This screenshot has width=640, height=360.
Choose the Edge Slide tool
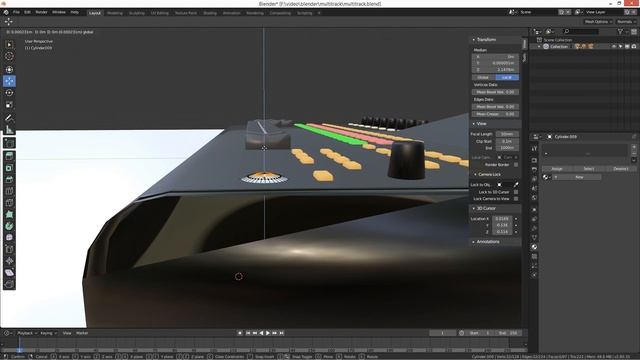[9, 249]
